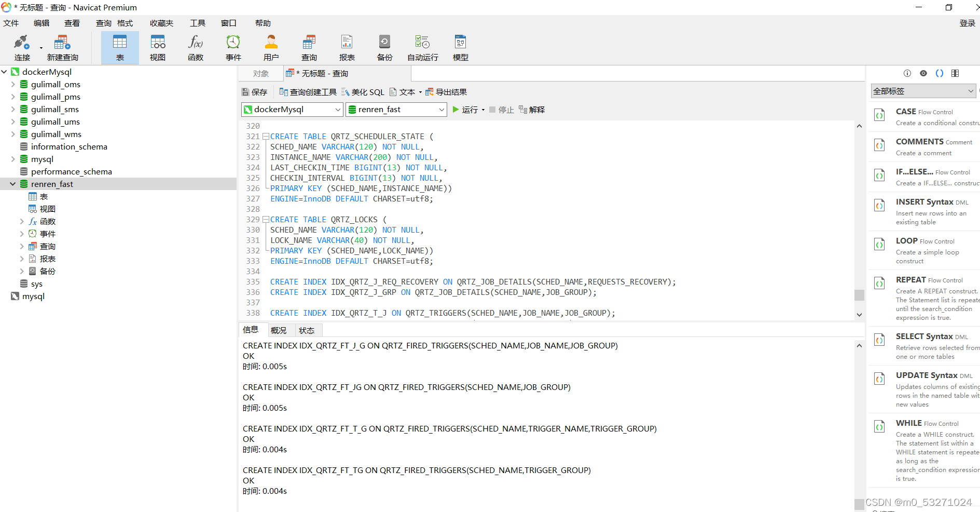Select the Table (表) toolbar icon

[x=120, y=48]
